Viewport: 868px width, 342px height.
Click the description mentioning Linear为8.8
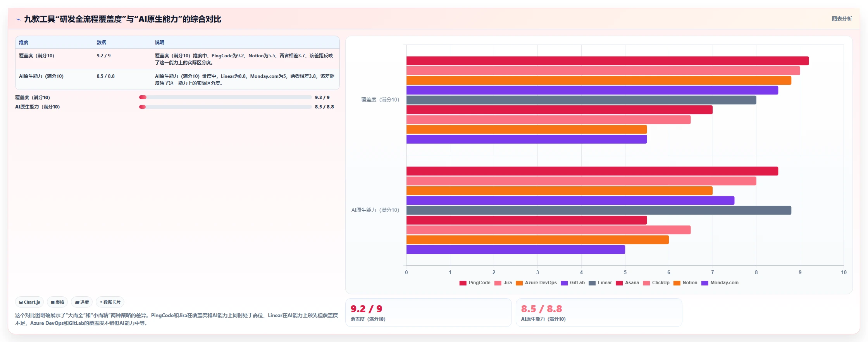[x=245, y=80]
